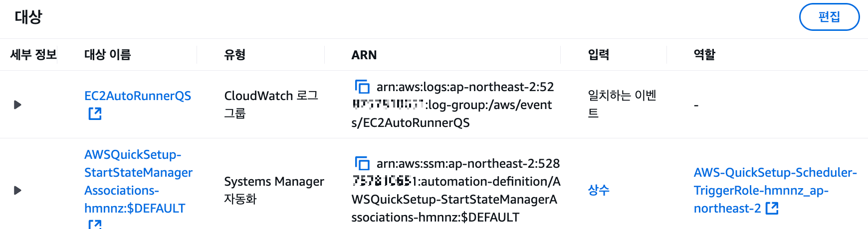
Task: Click the 유형 column header
Action: click(235, 55)
